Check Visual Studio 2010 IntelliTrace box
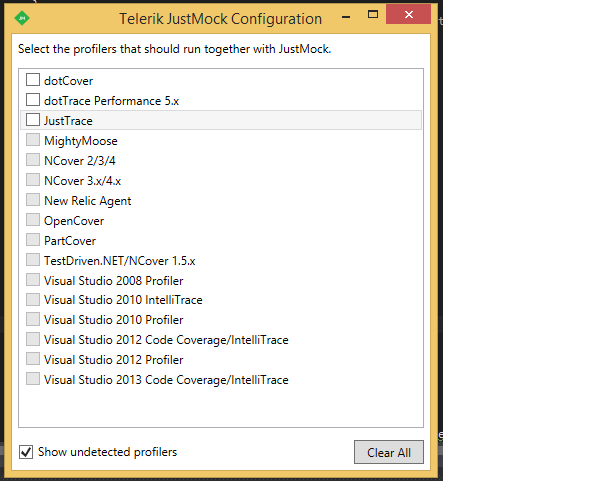This screenshot has height=481, width=600. pyautogui.click(x=34, y=299)
